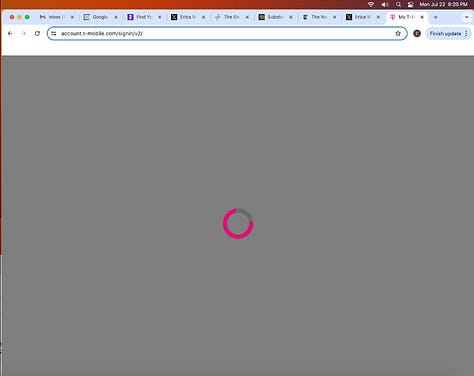Open the volume control in menu bar

[385, 4]
